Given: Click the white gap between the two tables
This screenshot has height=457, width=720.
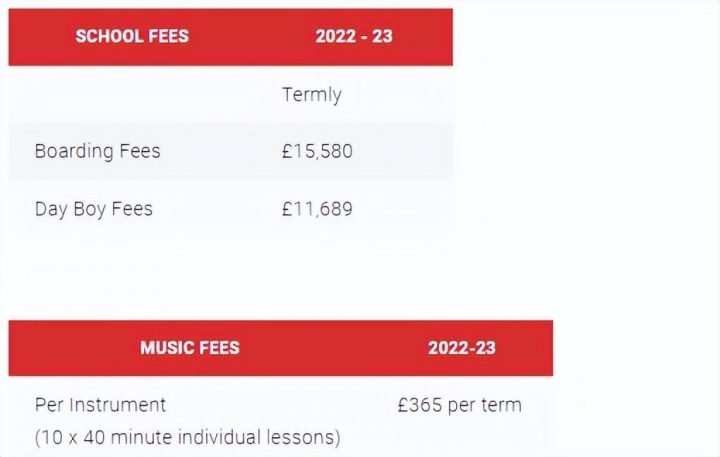Looking at the screenshot, I should (280, 290).
